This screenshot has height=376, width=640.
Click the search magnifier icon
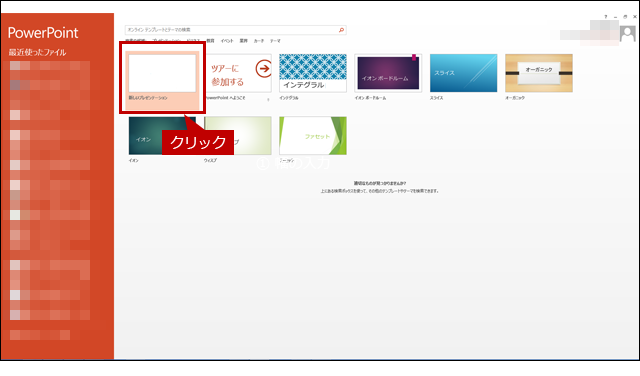[341, 30]
